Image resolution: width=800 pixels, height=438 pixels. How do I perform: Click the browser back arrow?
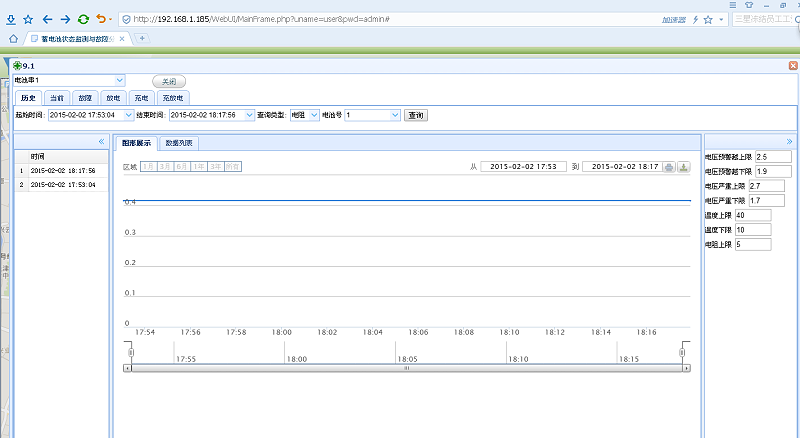47,19
